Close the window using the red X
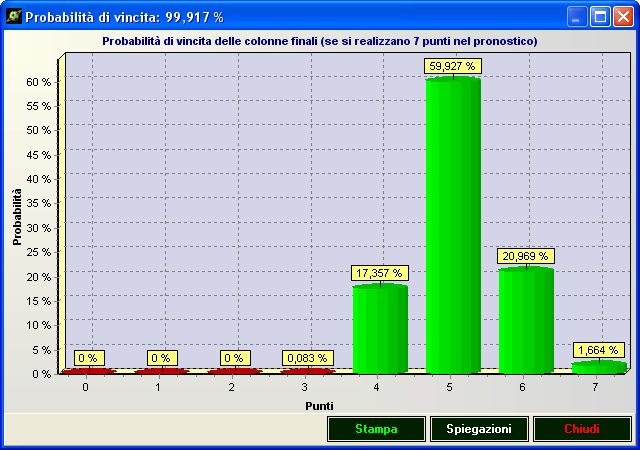The width and height of the screenshot is (640, 450). 623,17
